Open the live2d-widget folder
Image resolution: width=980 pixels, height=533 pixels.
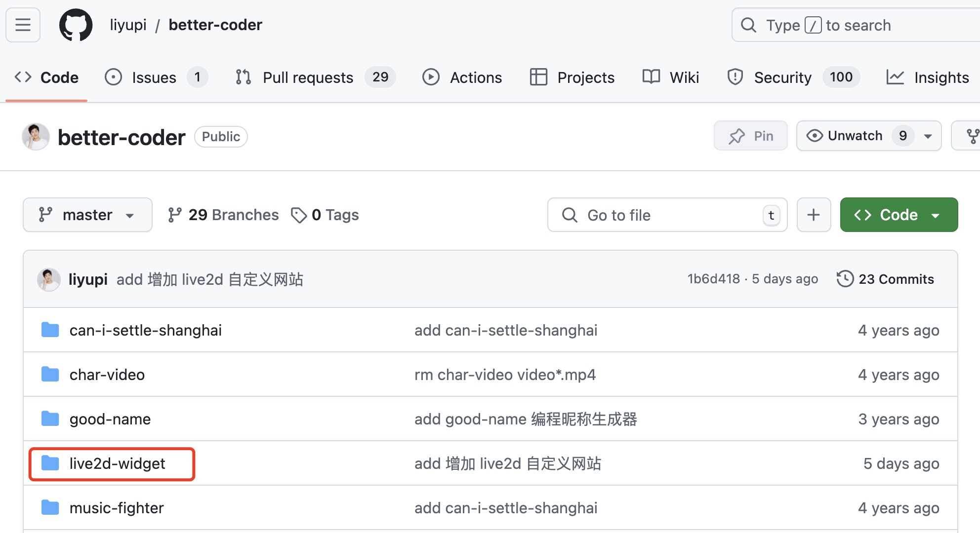(x=118, y=464)
